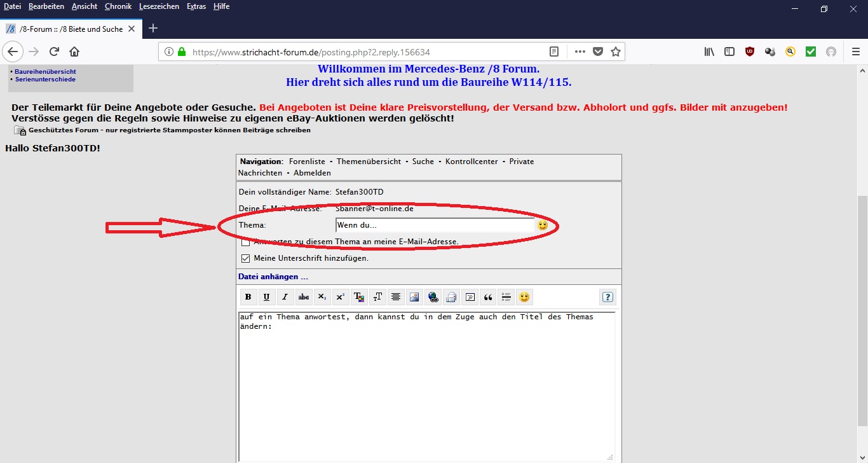Insert an image via editor toolbar

414,297
